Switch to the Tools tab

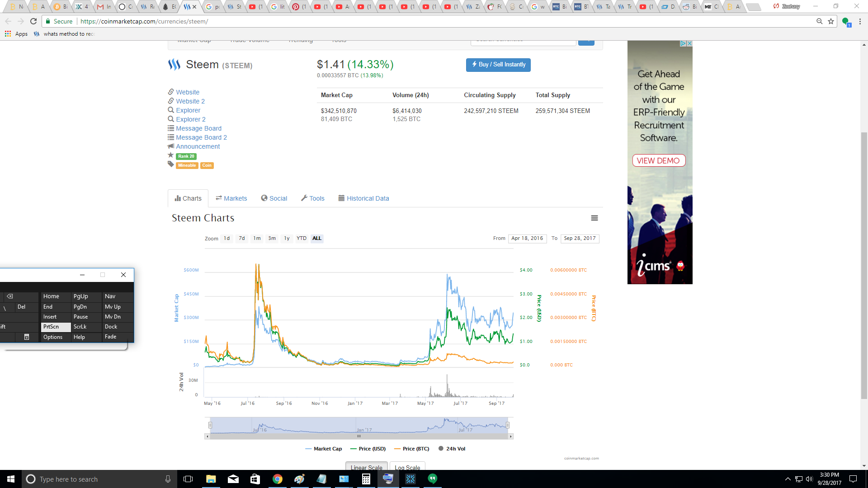pos(313,198)
